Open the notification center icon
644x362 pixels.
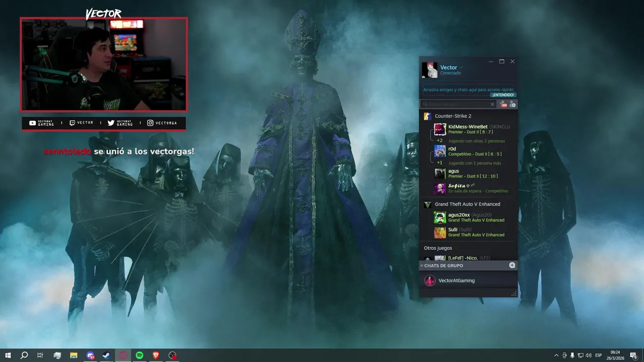[633, 355]
